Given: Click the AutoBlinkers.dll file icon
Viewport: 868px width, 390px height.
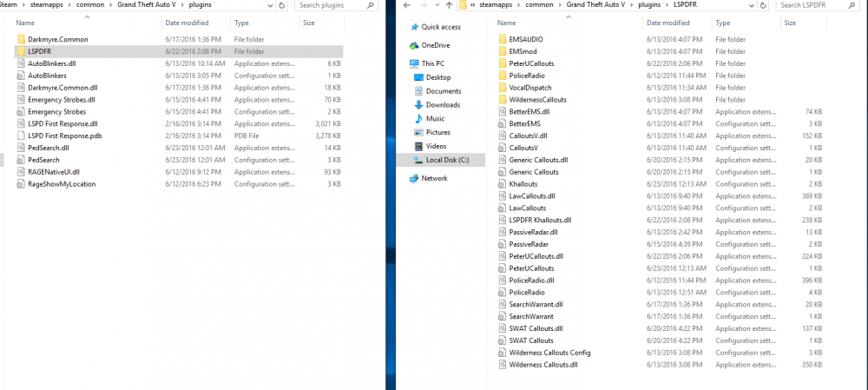Looking at the screenshot, I should tap(21, 63).
